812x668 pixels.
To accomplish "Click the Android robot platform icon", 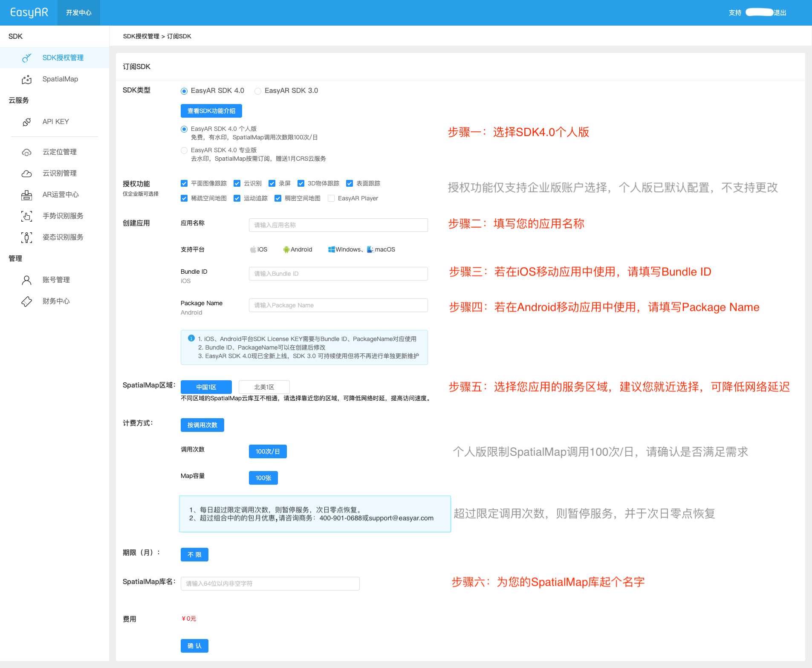I will (x=286, y=249).
